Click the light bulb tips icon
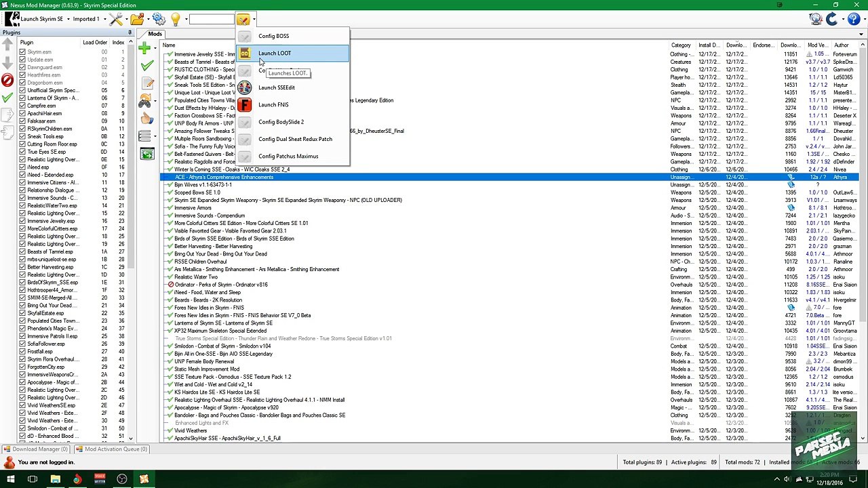Viewport: 868px width, 488px height. tap(176, 19)
